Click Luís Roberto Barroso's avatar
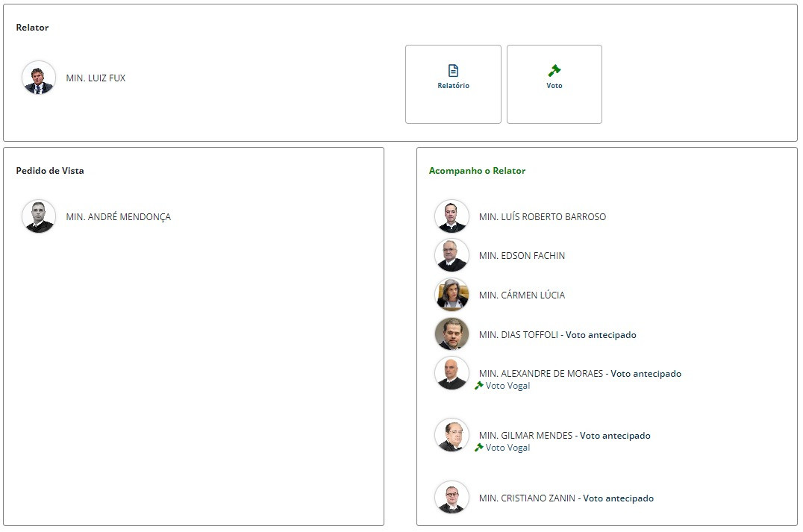The height and width of the screenshot is (532, 803). pos(452,216)
